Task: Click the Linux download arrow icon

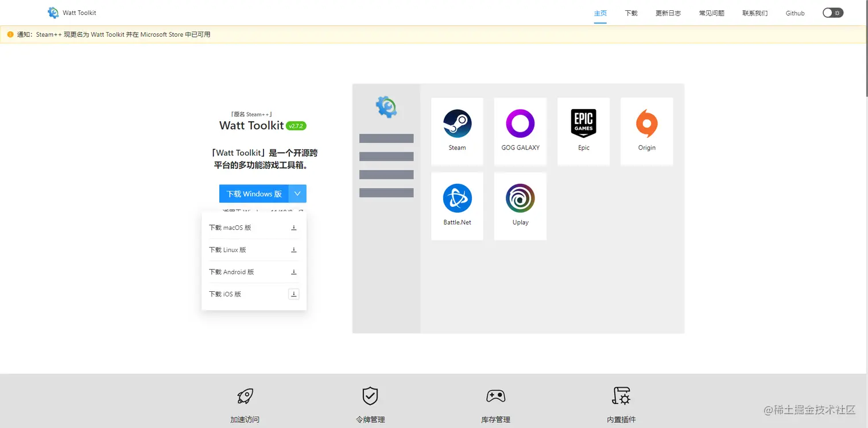Action: [x=293, y=250]
